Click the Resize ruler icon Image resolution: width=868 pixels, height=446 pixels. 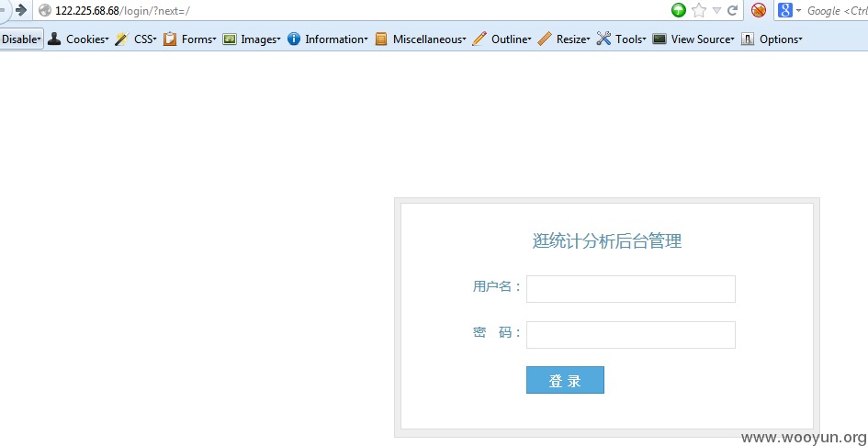click(545, 39)
